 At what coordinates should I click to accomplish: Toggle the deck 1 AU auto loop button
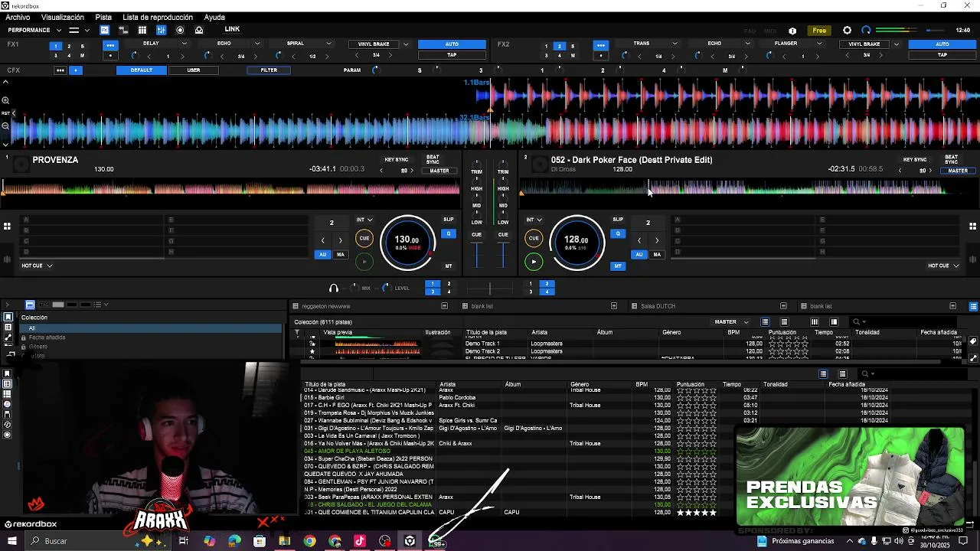[x=323, y=254]
